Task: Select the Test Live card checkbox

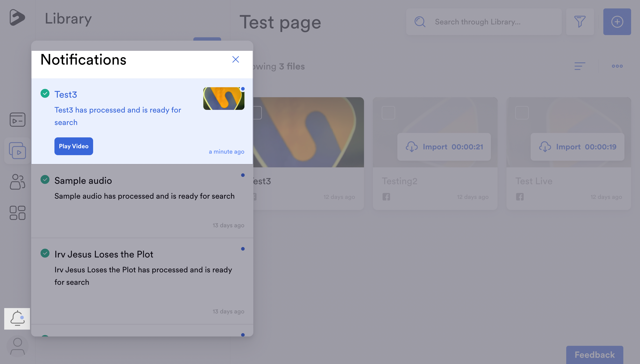Action: coord(522,113)
